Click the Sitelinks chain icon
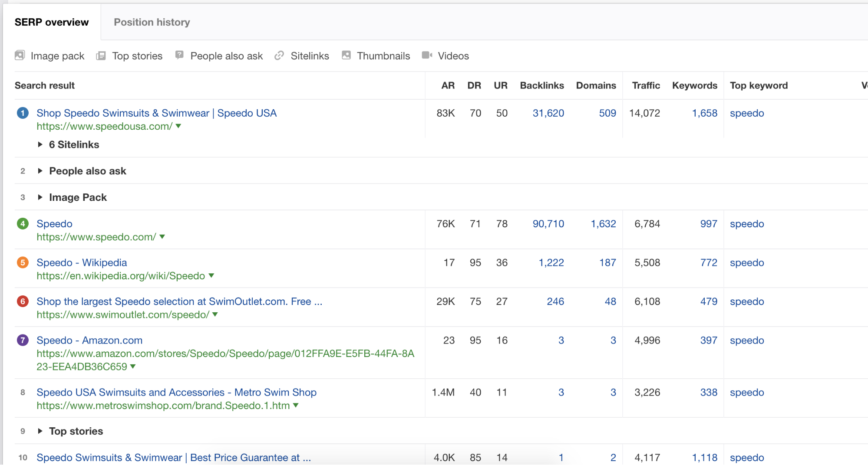The height and width of the screenshot is (465, 868). pos(279,56)
